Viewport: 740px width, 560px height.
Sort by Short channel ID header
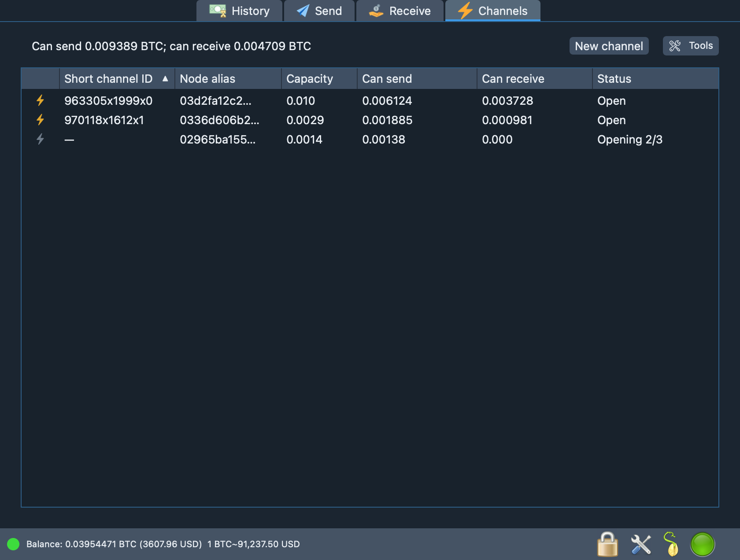point(117,79)
